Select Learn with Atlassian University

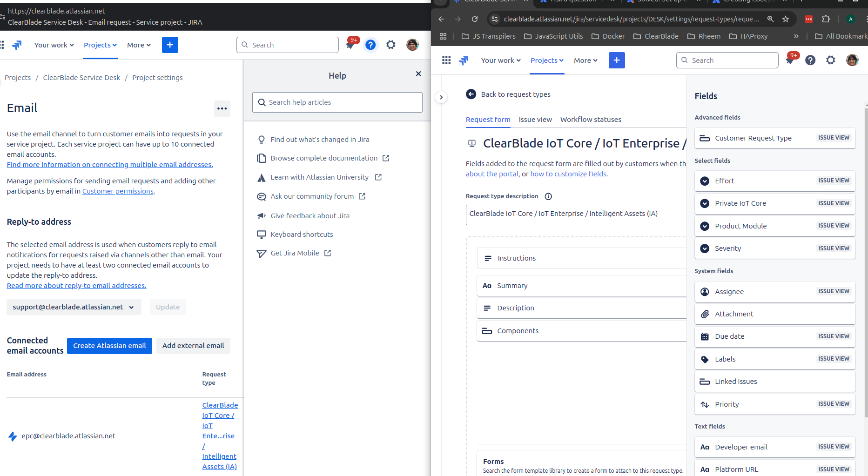coord(319,177)
